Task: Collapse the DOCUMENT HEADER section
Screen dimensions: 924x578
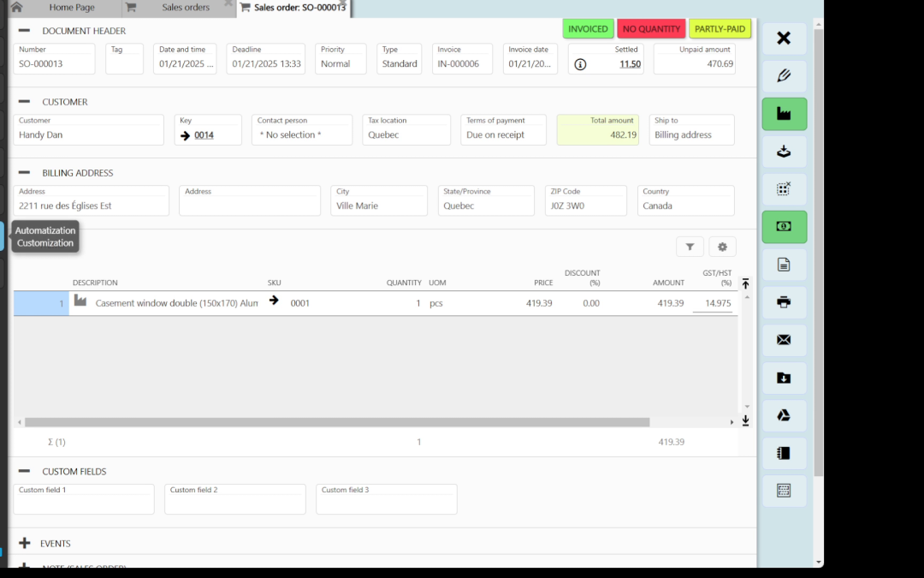Action: click(24, 31)
